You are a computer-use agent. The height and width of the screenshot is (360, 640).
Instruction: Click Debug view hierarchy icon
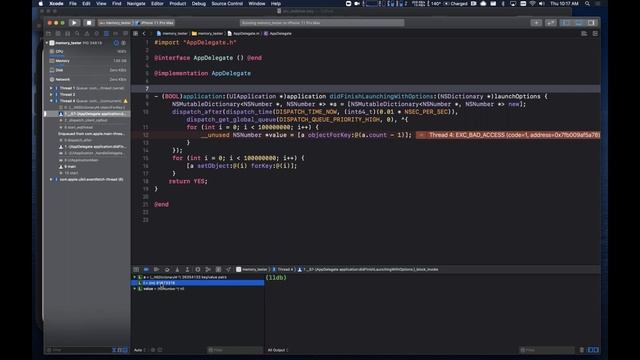[198, 269]
